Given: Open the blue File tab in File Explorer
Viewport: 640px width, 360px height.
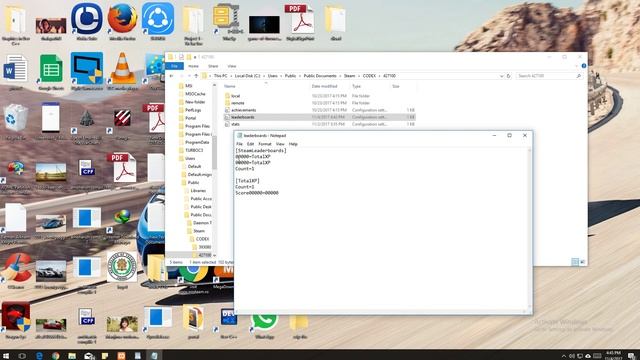Looking at the screenshot, I should pos(175,66).
